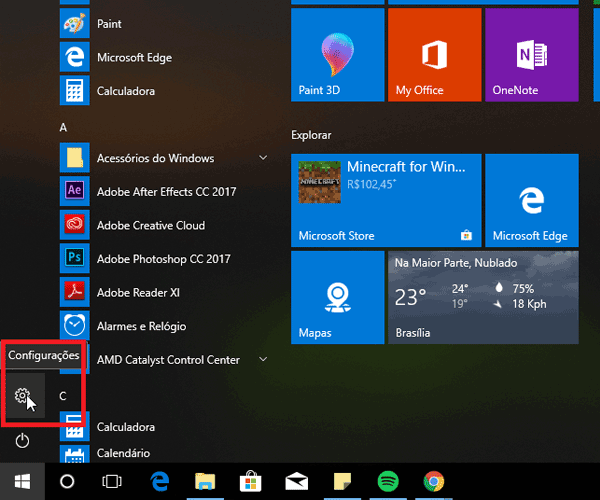The width and height of the screenshot is (600, 500).
Task: Open the Brasília weather tile
Action: [483, 298]
